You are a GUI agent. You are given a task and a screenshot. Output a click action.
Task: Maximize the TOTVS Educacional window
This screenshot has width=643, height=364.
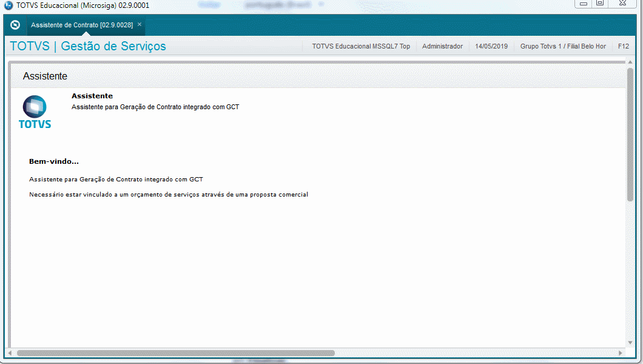pos(600,3)
